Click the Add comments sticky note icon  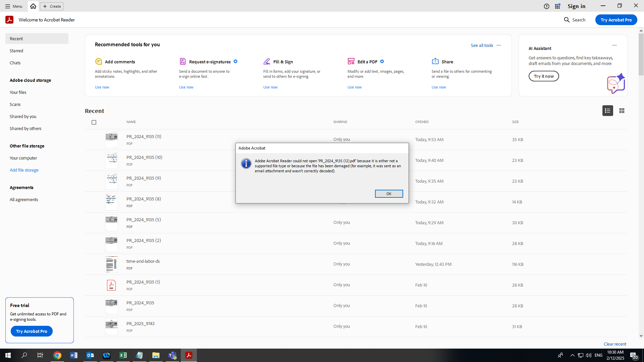(x=99, y=61)
